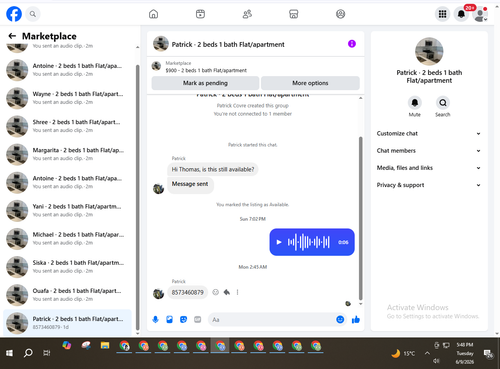Open Wayne conversation
This screenshot has width=500, height=369.
[x=67, y=98]
